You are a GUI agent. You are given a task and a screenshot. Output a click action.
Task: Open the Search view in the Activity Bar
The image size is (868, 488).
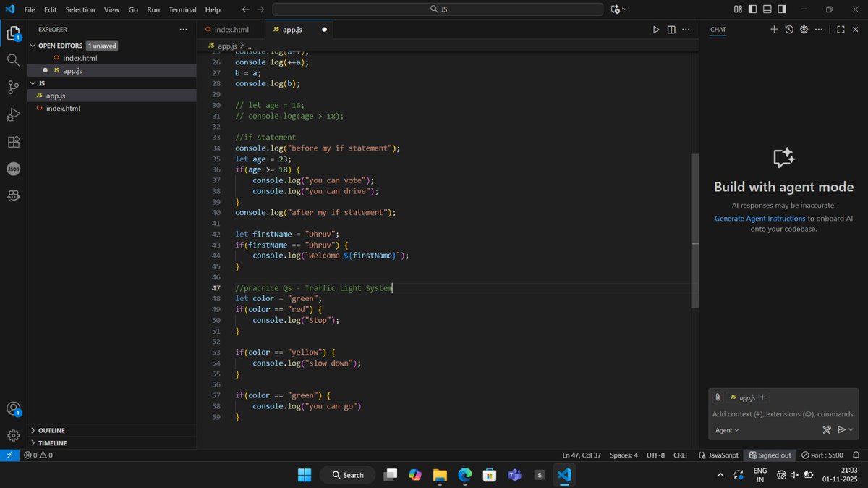coord(13,60)
